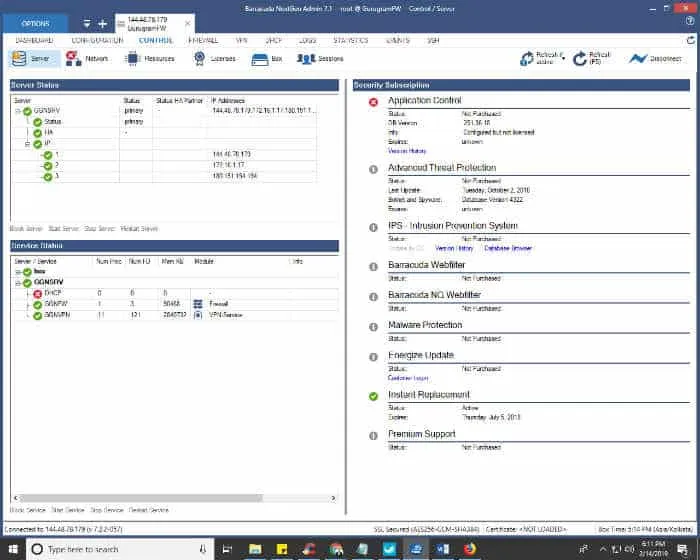Click the Firewall module icon in GGNFW row

coord(198,304)
